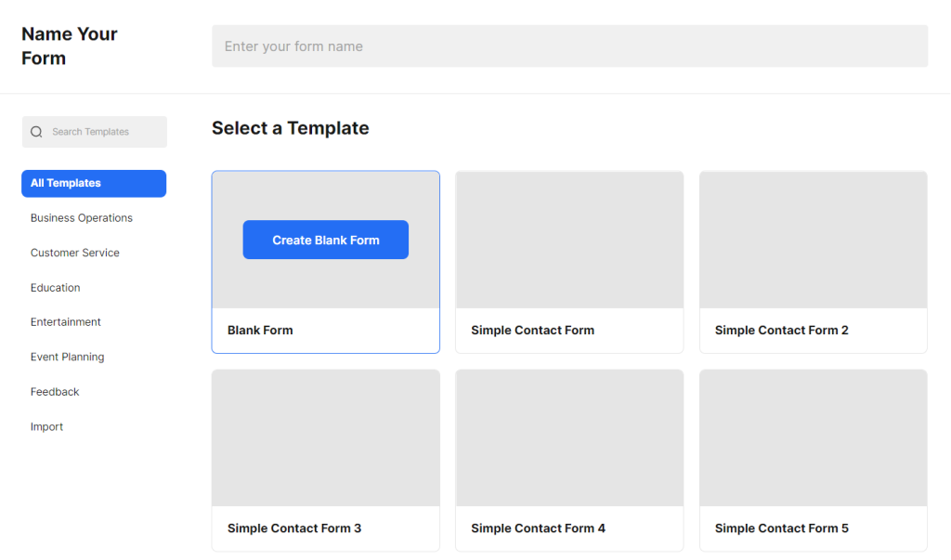This screenshot has width=951, height=560.
Task: Choose the Simple Contact Form 2 template
Action: (x=813, y=239)
